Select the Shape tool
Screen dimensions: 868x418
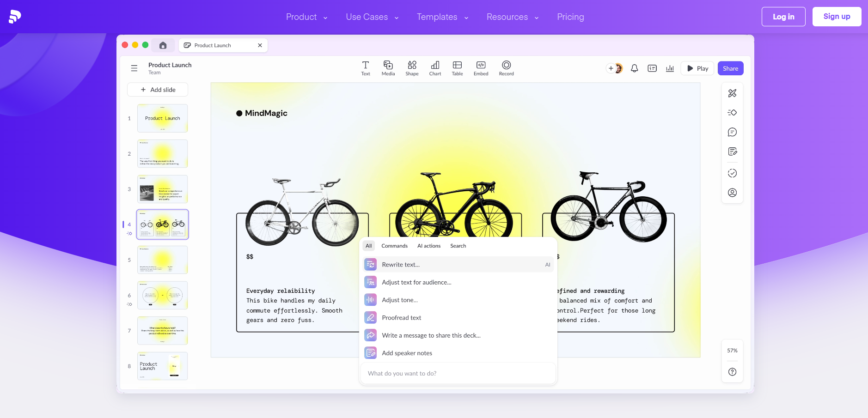(x=411, y=68)
